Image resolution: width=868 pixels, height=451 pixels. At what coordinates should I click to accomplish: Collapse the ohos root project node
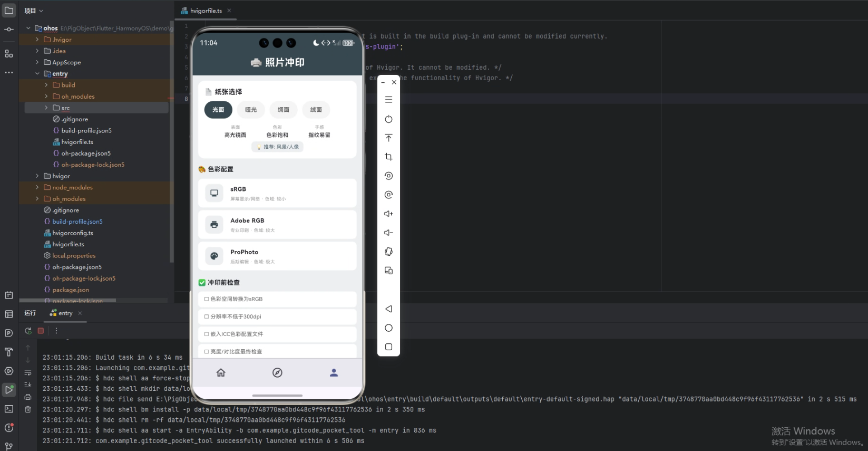(x=28, y=28)
